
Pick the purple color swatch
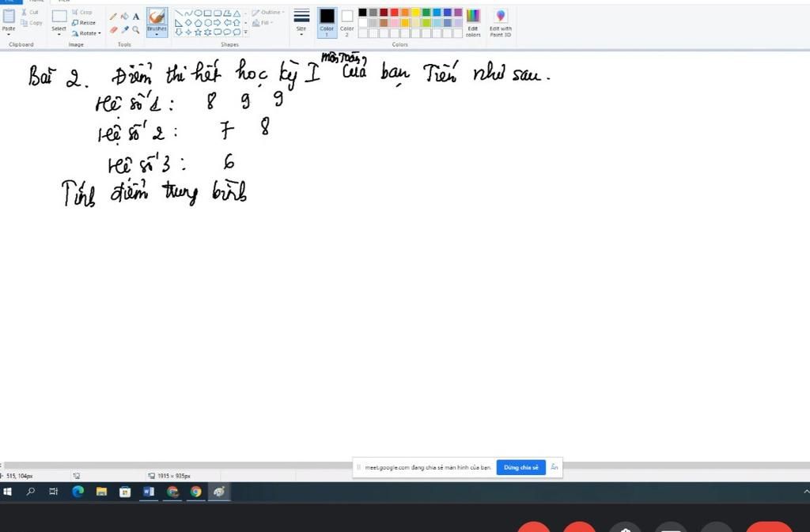[458, 13]
